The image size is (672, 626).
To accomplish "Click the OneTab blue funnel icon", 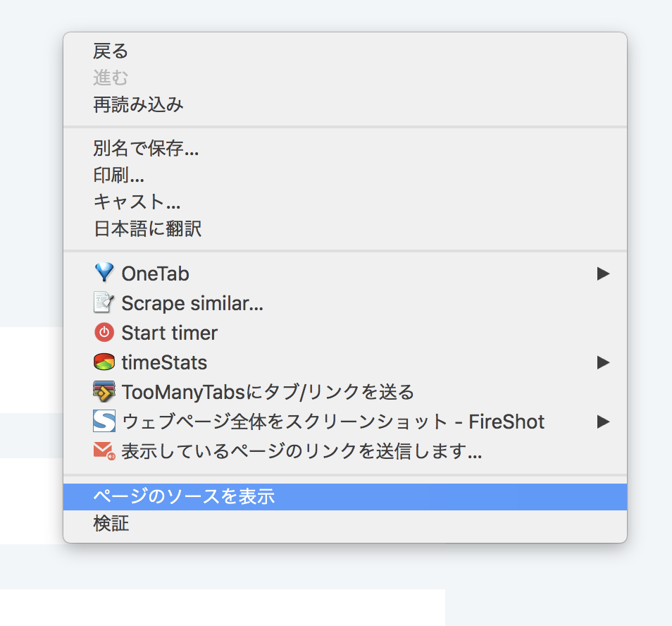I will coord(104,273).
